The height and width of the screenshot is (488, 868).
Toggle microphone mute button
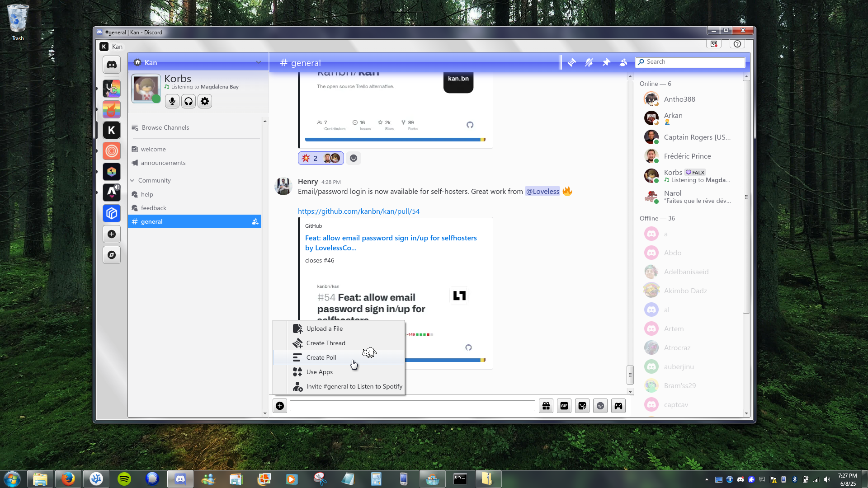tap(172, 101)
